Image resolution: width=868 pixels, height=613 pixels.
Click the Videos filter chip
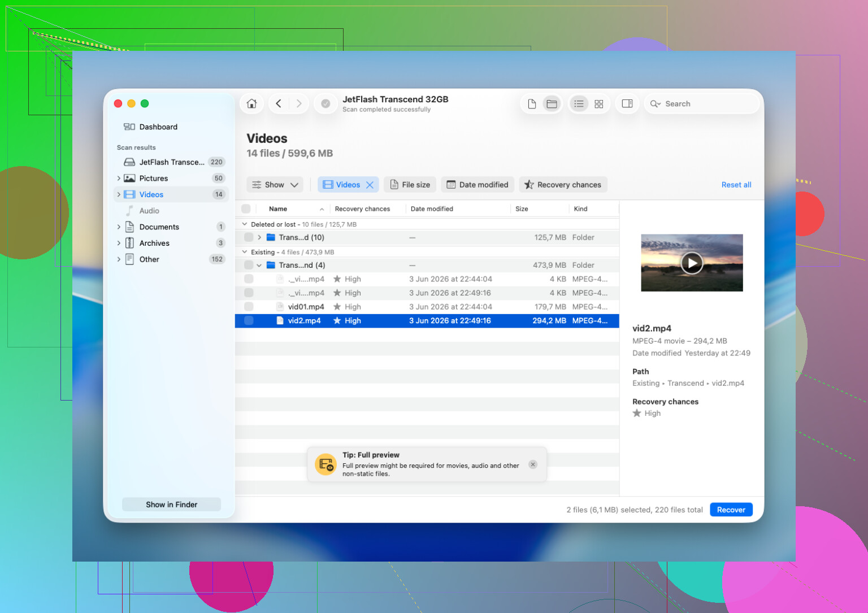tap(348, 185)
